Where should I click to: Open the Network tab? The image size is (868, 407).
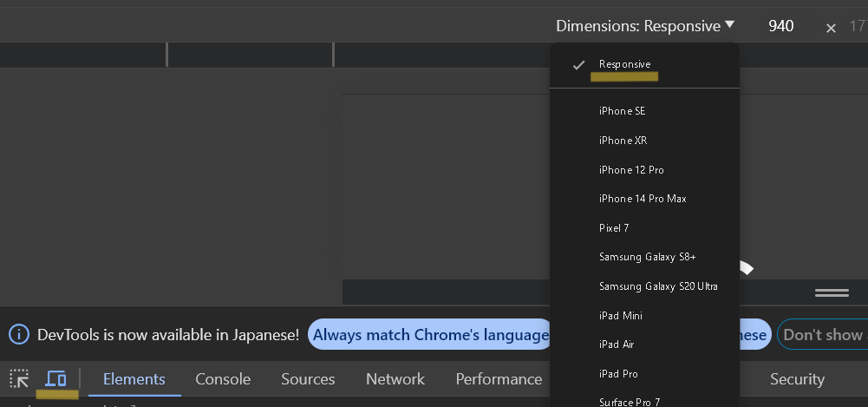(x=395, y=378)
